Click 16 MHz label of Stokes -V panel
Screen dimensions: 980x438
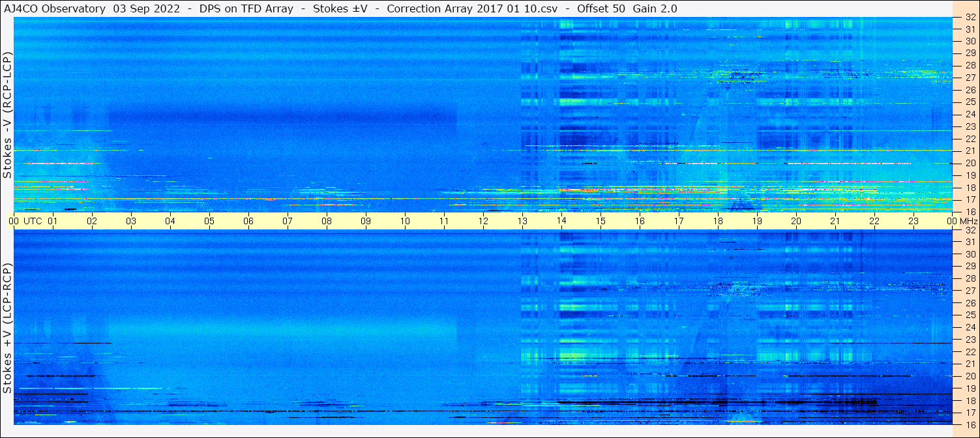point(970,211)
